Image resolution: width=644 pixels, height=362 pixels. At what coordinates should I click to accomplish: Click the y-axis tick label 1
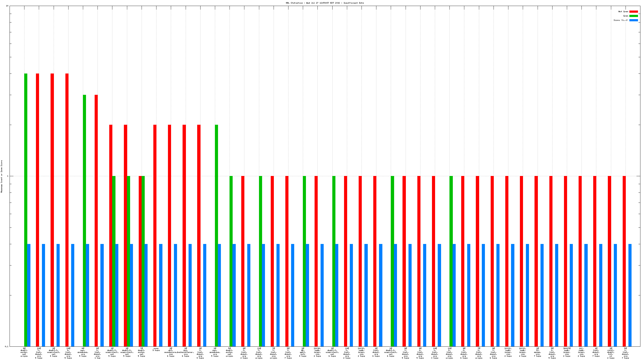(7, 176)
